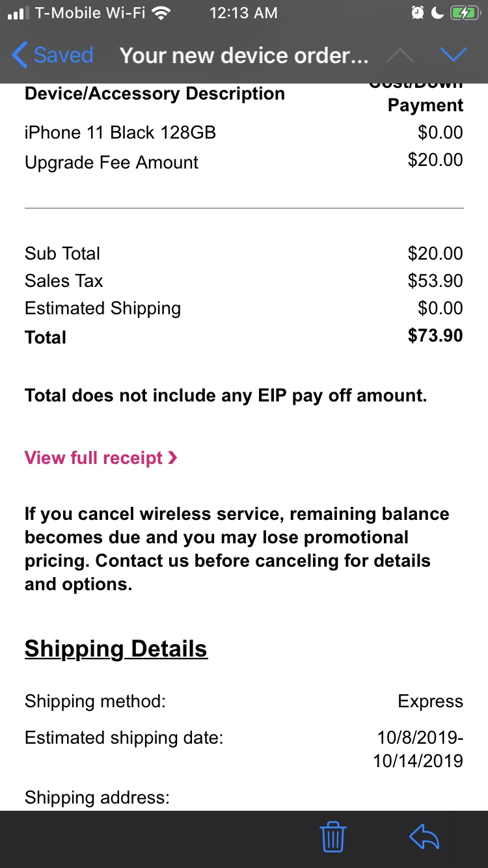Screen dimensions: 488x868
Task: Go to next message with down arrow
Action: tap(453, 55)
